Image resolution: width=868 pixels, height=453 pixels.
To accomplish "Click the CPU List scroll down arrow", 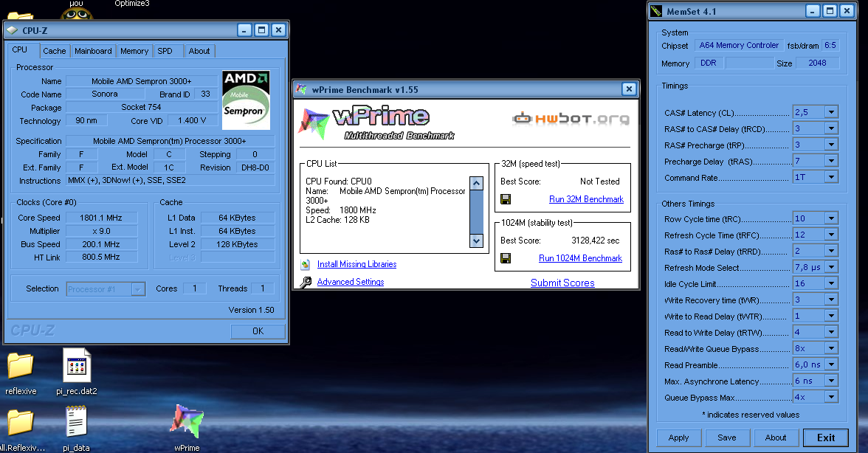I will point(476,241).
